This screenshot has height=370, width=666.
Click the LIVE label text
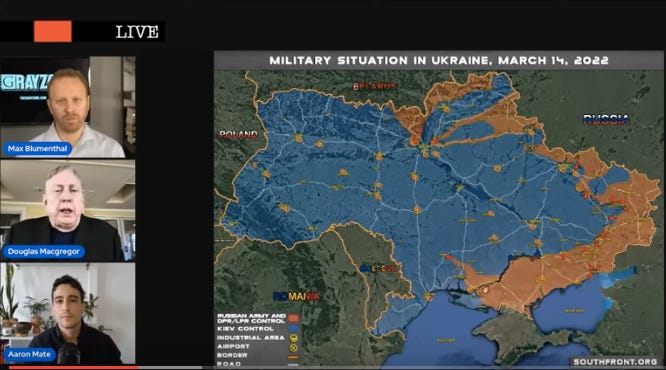(x=137, y=32)
